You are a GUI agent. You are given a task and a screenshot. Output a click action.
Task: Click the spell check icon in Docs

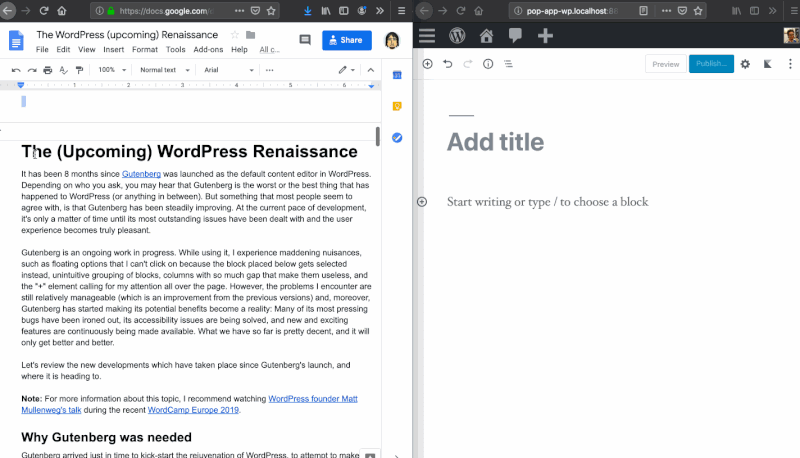coord(63,70)
